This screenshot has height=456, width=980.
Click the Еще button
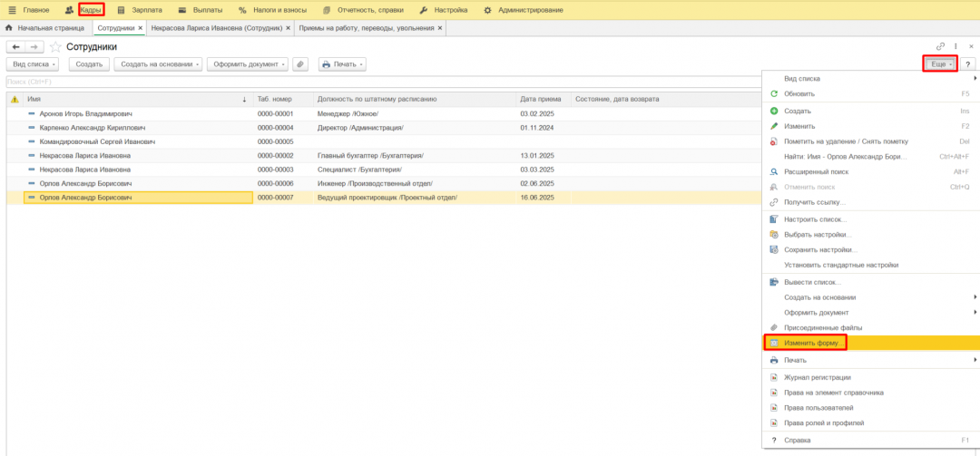pyautogui.click(x=941, y=64)
